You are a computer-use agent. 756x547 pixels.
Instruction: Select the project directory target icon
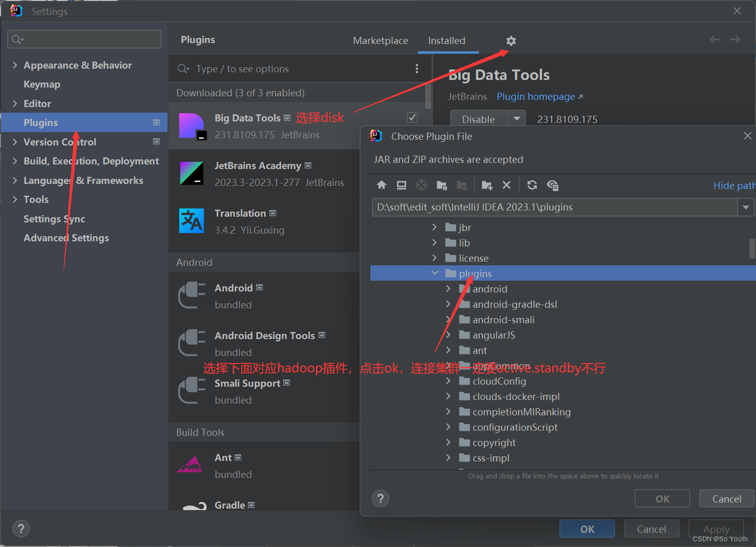pyautogui.click(x=422, y=185)
